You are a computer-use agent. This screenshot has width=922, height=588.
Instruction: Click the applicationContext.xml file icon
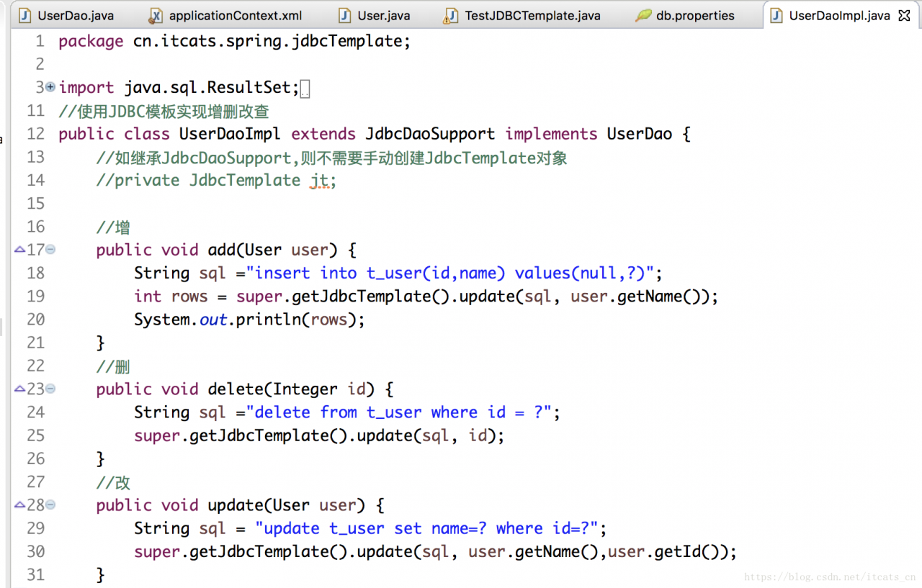[x=156, y=15]
